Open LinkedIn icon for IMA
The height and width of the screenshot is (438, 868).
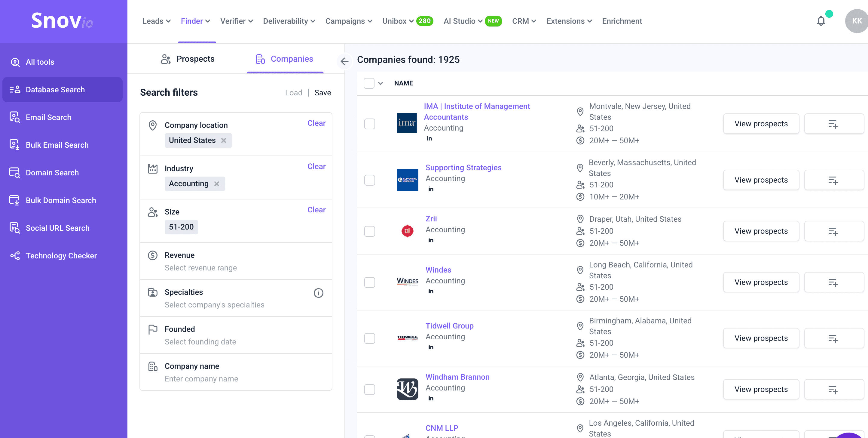pos(429,139)
